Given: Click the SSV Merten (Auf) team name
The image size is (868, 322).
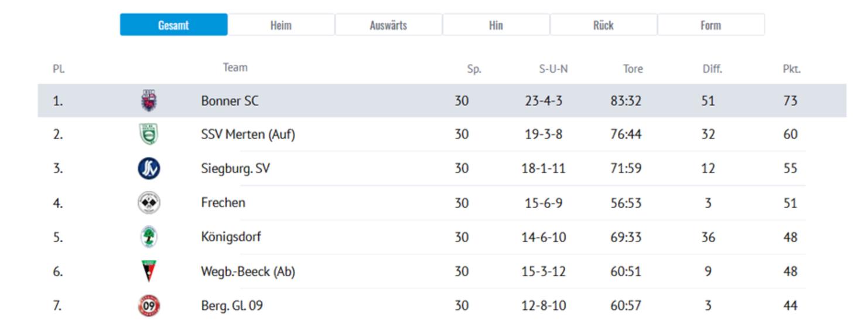Looking at the screenshot, I should (x=248, y=134).
